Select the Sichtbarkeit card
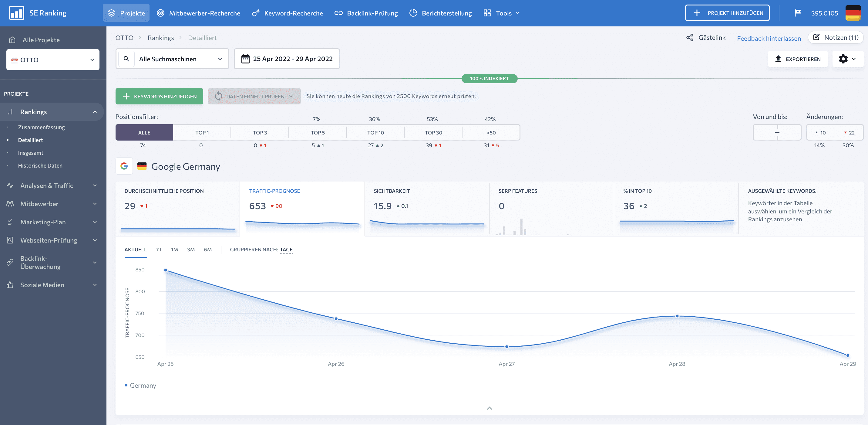Image resolution: width=868 pixels, height=425 pixels. click(427, 209)
